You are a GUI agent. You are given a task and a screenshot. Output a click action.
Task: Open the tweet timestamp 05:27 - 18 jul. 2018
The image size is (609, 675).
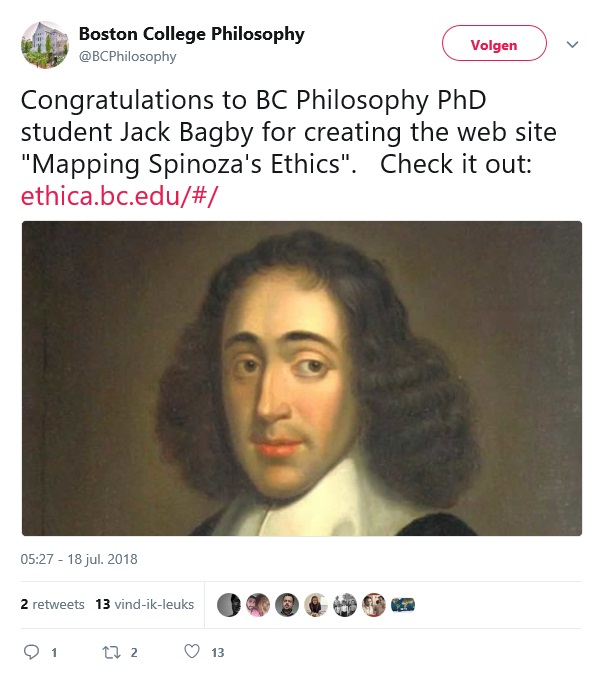pos(79,559)
